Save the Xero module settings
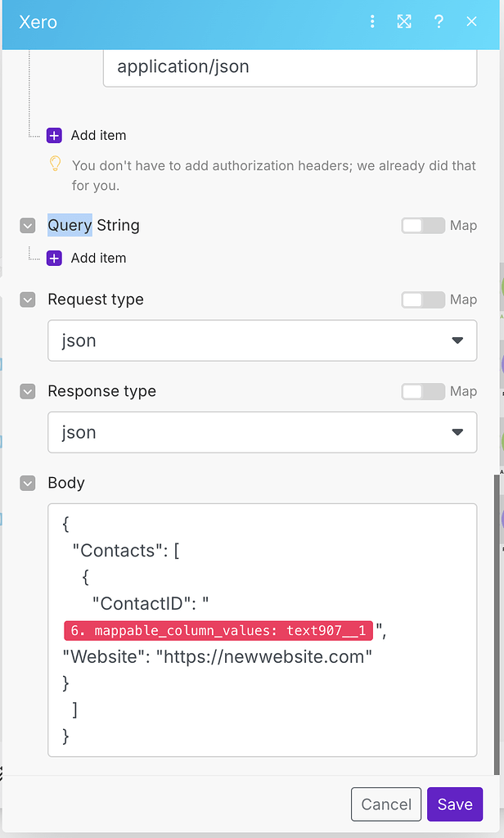504x838 pixels. [455, 804]
